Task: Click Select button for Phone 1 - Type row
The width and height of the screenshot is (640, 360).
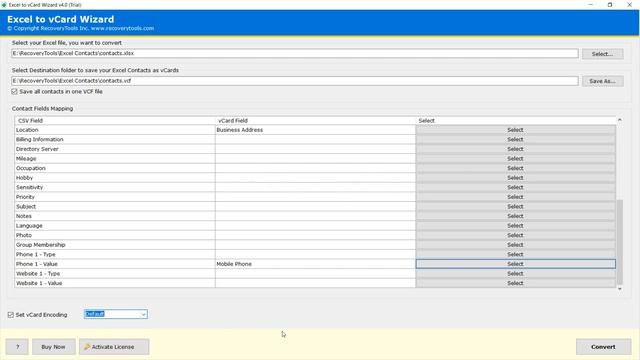Action: click(516, 255)
